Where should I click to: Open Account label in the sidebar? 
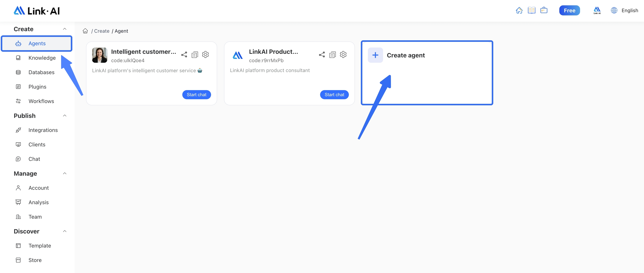tap(38, 188)
